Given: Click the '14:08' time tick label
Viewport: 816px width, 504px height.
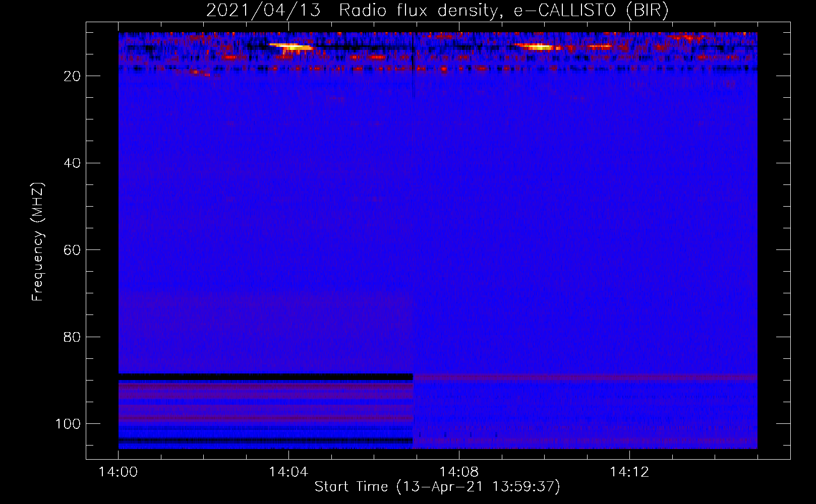Looking at the screenshot, I should (458, 472).
